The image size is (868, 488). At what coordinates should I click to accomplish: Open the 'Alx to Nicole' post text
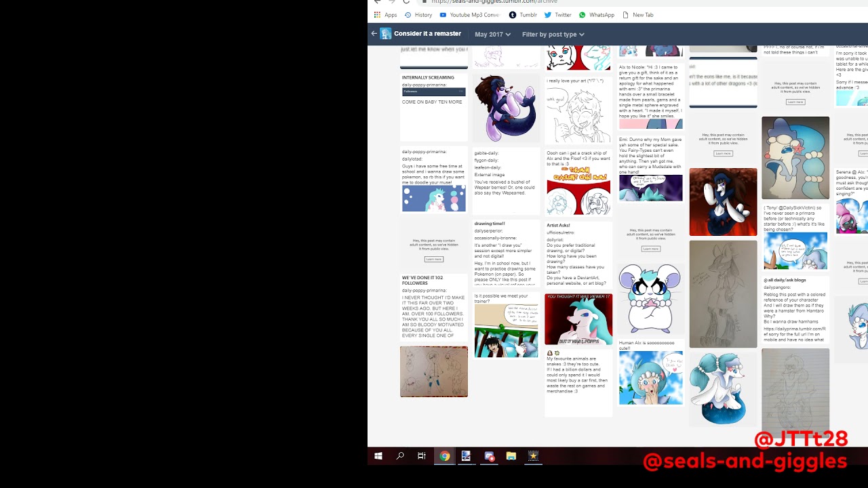(650, 91)
